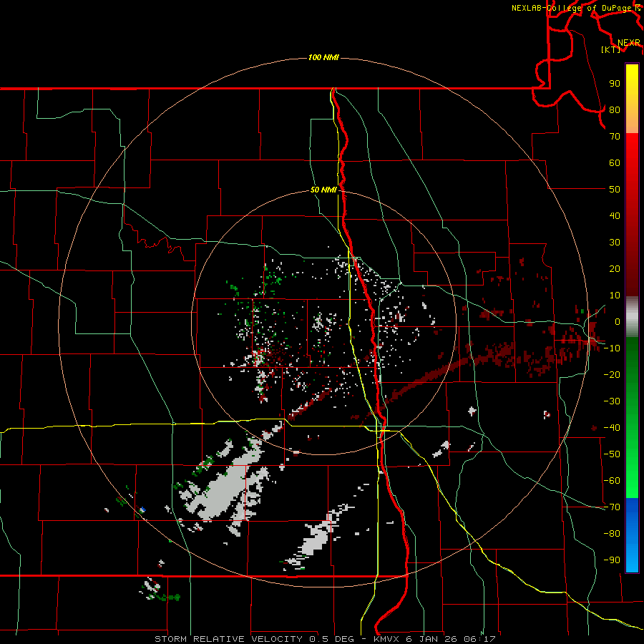
Task: Click the -40 value on the color scale
Action: coord(613,428)
